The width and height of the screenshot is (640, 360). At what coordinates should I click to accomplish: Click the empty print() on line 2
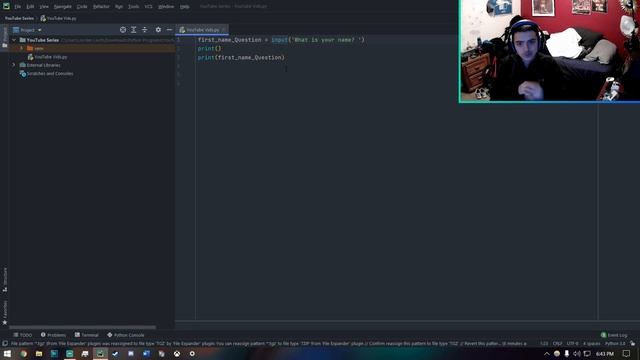pyautogui.click(x=209, y=48)
